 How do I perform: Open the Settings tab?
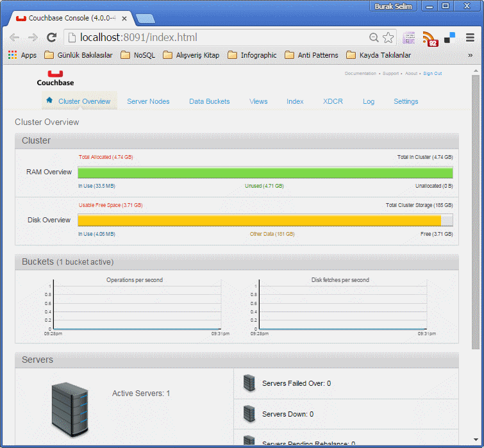click(406, 101)
